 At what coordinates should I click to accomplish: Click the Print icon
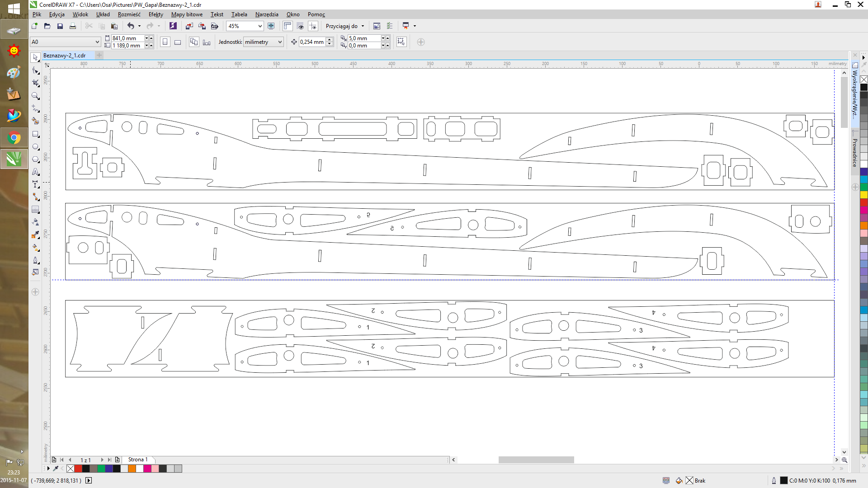(x=72, y=26)
